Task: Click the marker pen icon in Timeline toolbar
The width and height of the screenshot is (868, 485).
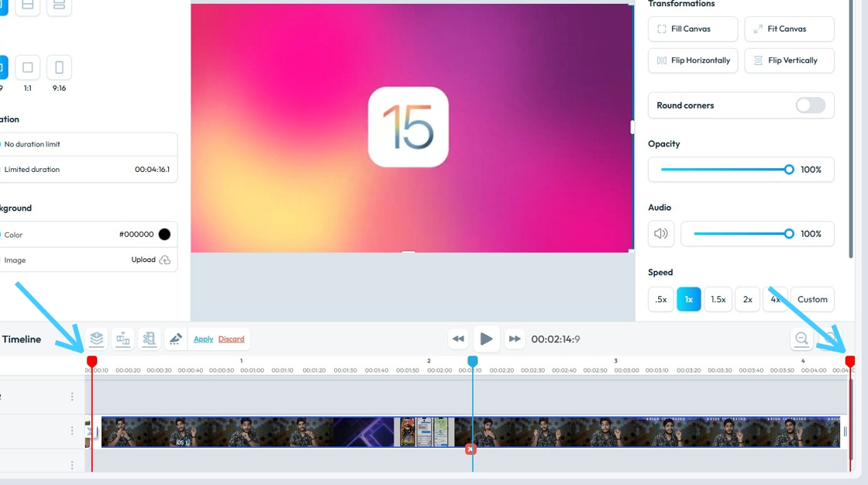Action: tap(175, 339)
